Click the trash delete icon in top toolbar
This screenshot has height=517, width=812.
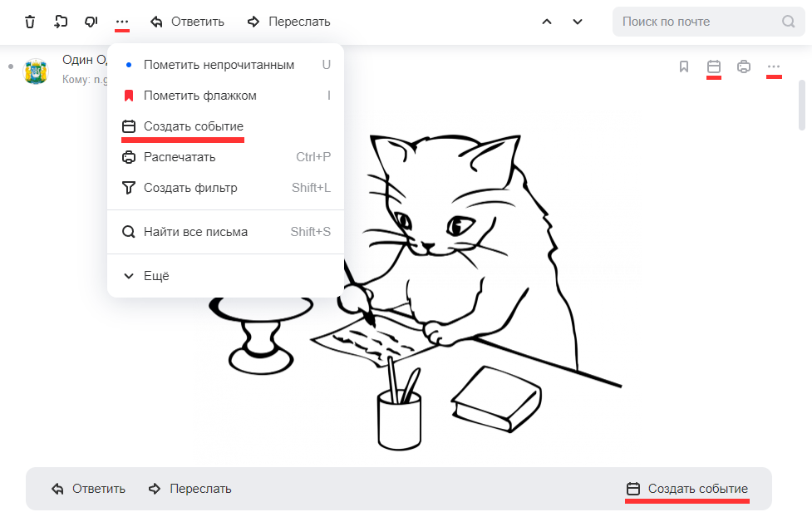pyautogui.click(x=30, y=22)
